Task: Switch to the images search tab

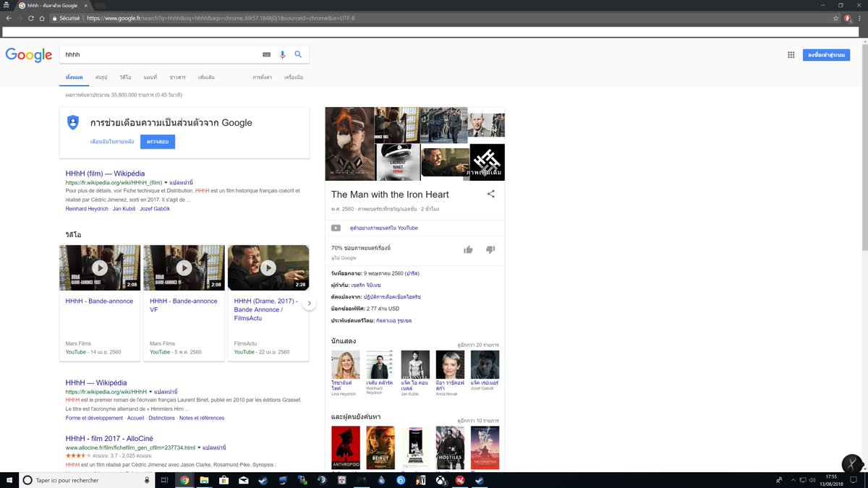Action: click(x=101, y=77)
